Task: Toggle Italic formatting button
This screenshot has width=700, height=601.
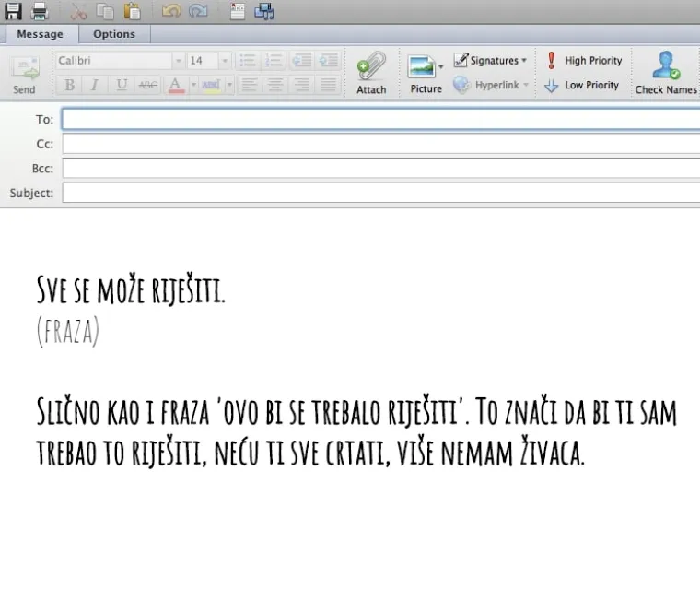Action: click(x=94, y=85)
